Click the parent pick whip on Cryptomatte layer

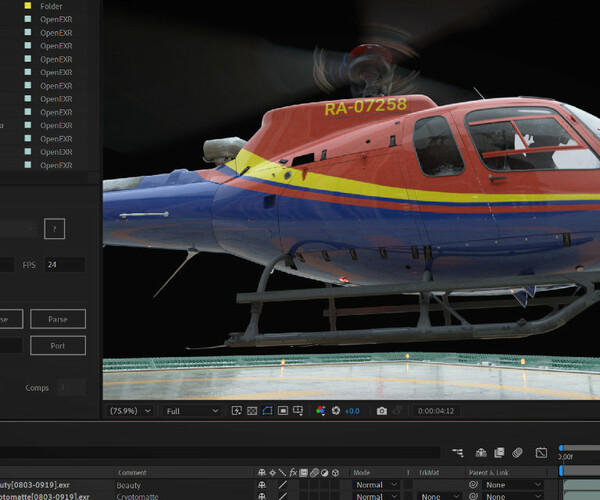pos(473,496)
